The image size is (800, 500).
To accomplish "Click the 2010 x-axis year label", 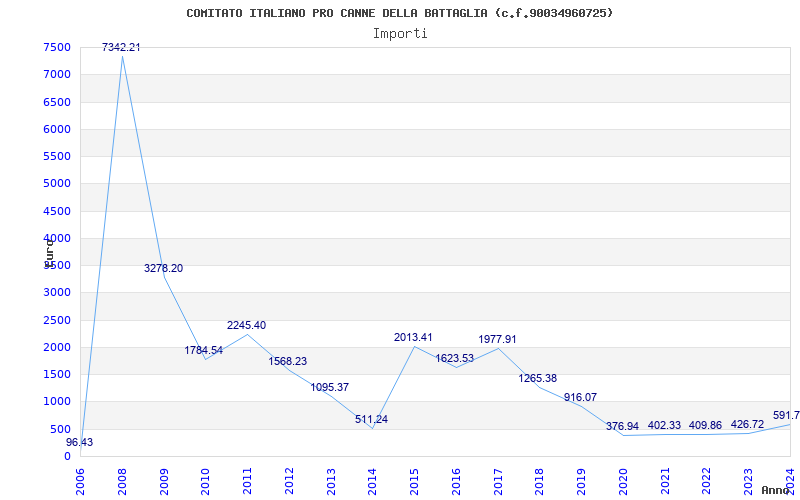I will [206, 482].
